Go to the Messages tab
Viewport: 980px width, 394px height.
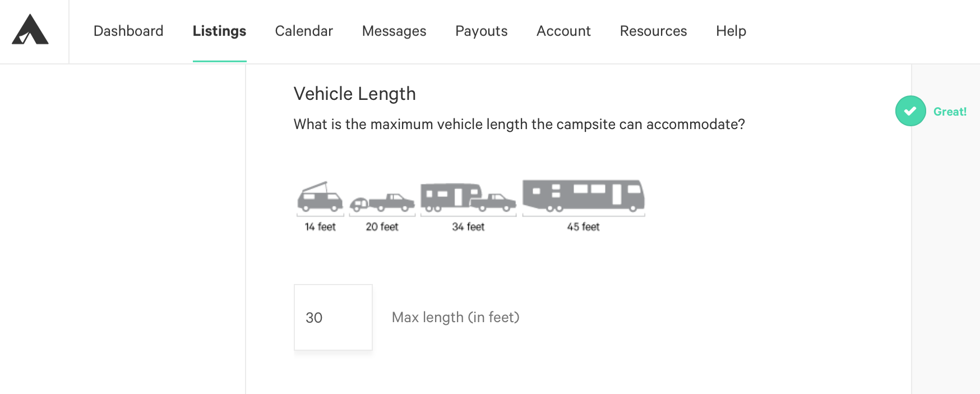point(394,31)
